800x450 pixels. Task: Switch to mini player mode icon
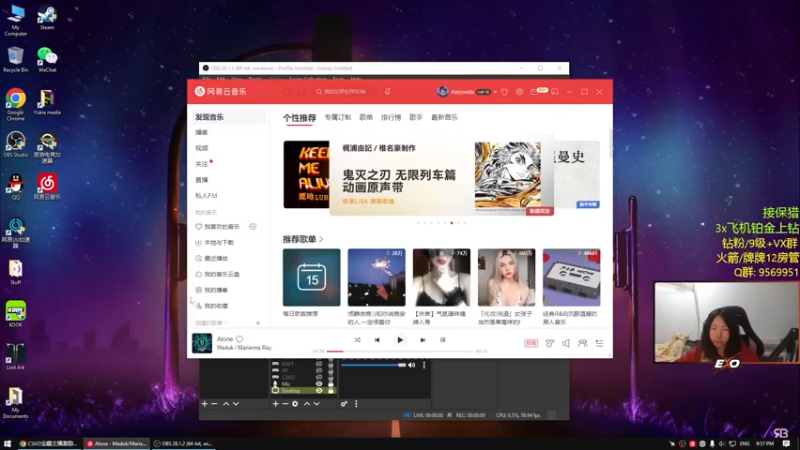[555, 92]
